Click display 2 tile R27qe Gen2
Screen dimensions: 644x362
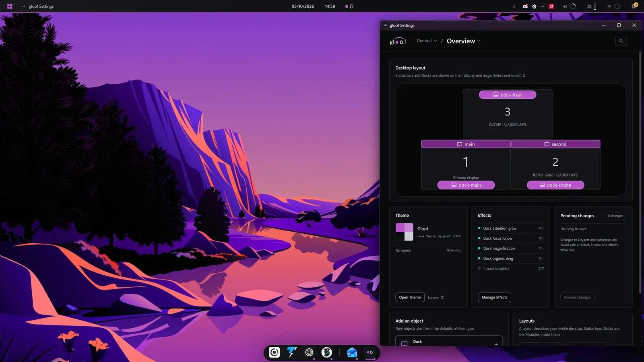(x=555, y=164)
